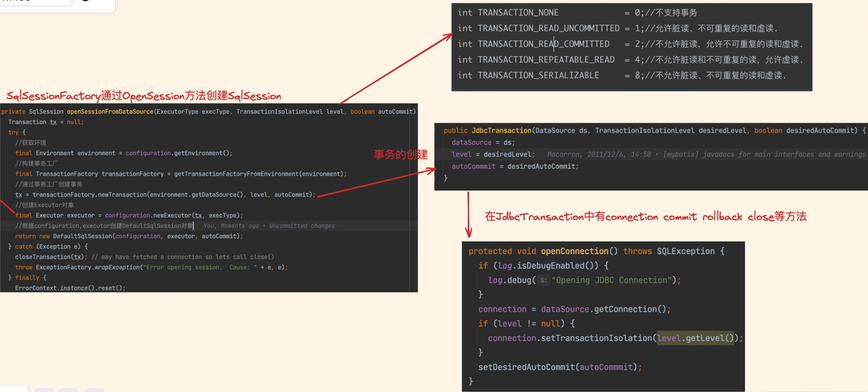This screenshot has height=392, width=868.
Task: Click "configuration.newExecutor(tx, execType);"
Action: click(x=174, y=216)
